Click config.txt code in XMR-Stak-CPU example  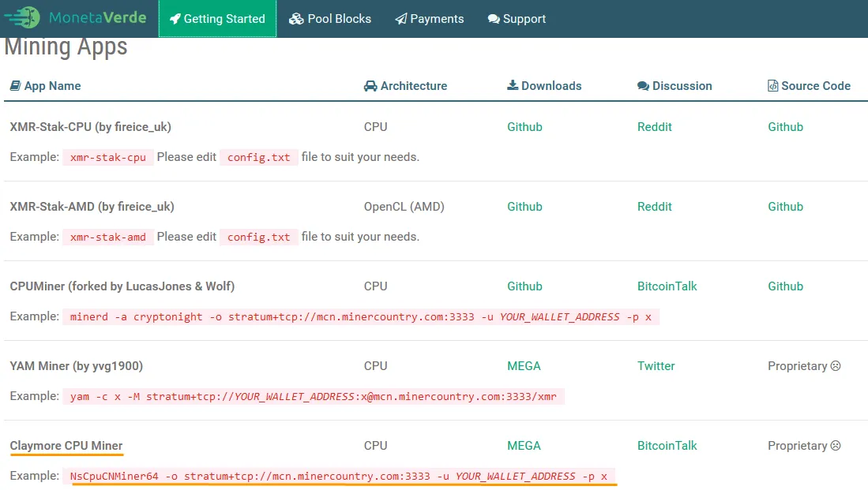point(258,158)
